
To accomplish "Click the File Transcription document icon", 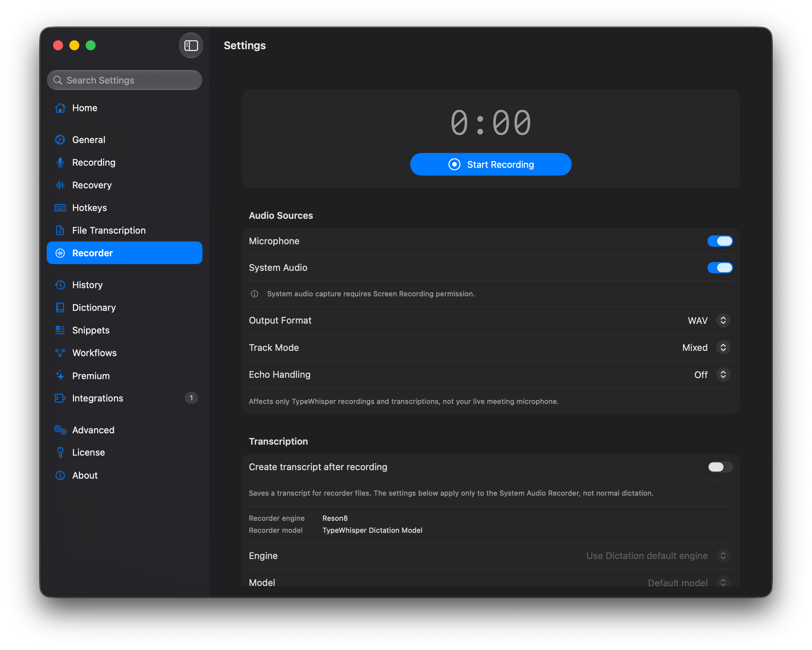I will [x=60, y=230].
